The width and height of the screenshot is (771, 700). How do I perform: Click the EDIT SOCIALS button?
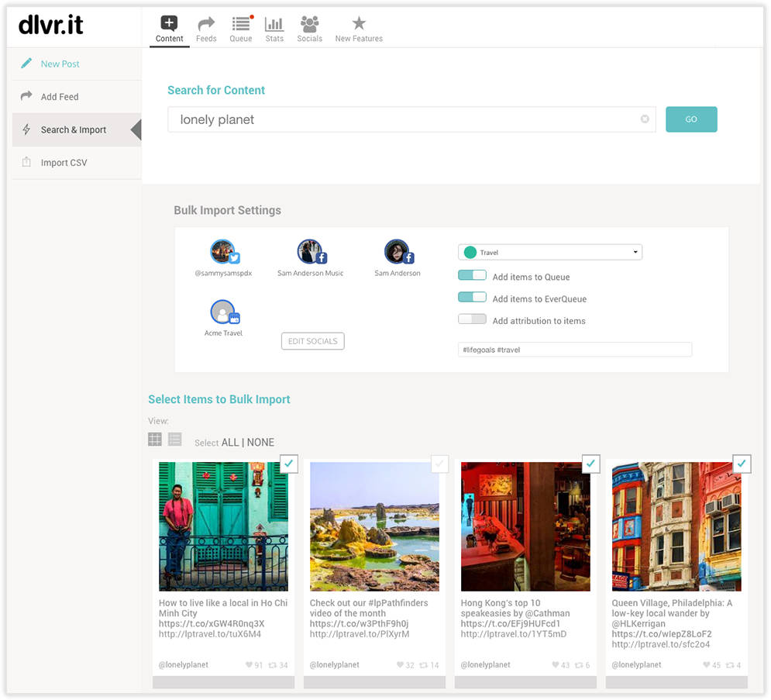point(312,340)
